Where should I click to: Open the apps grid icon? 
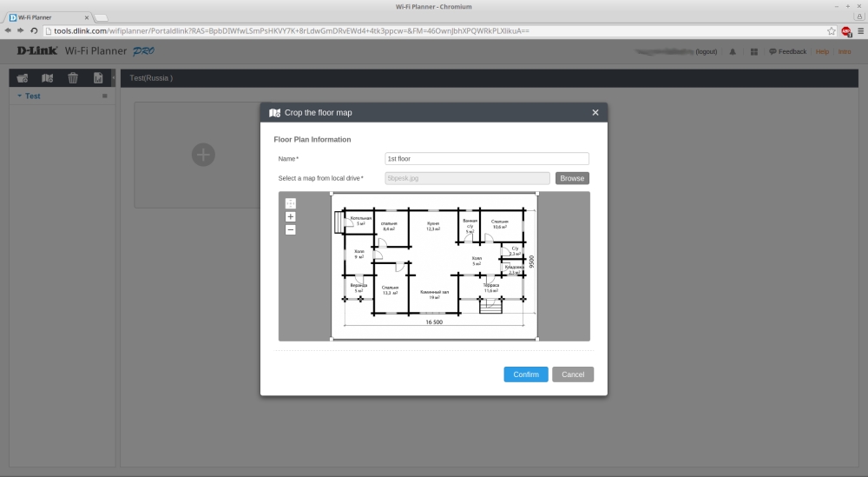[x=753, y=52]
